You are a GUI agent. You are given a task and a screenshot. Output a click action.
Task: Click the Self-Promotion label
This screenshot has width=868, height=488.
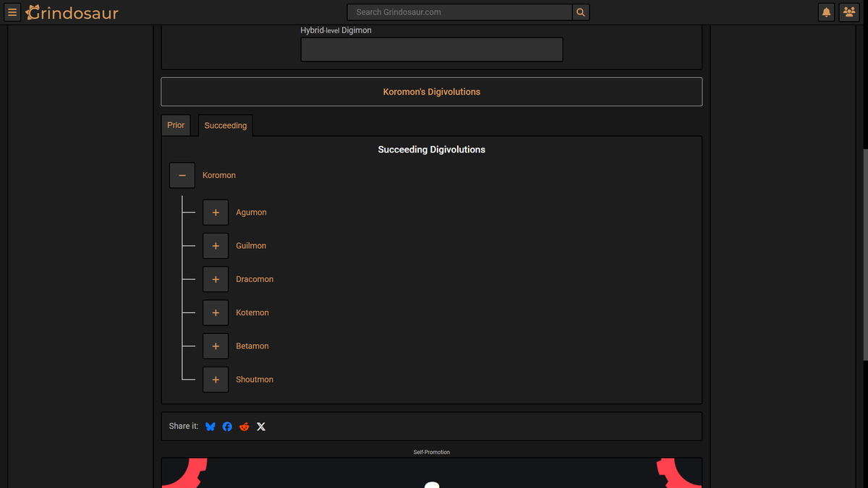click(432, 453)
